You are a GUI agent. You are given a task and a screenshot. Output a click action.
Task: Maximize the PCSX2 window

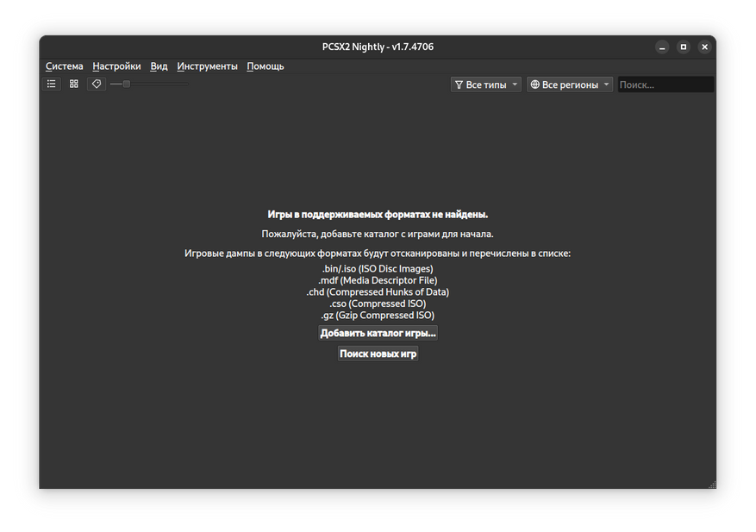684,47
